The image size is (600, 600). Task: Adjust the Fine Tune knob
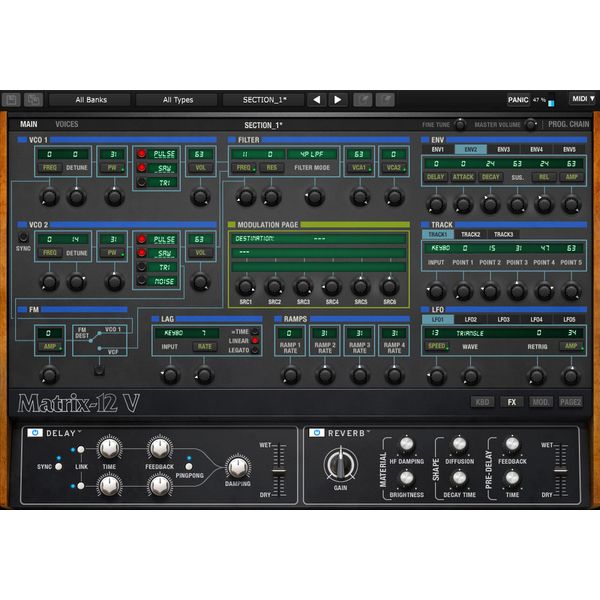[x=460, y=124]
